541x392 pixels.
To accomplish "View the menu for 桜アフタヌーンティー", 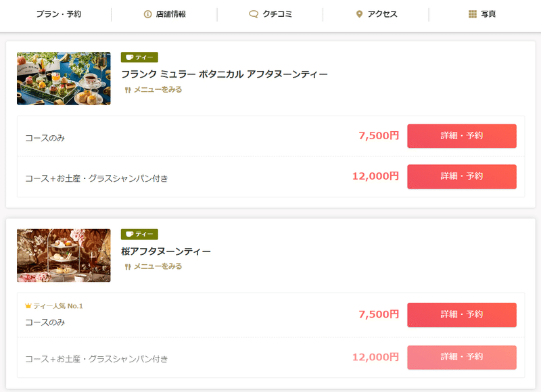I will (158, 266).
